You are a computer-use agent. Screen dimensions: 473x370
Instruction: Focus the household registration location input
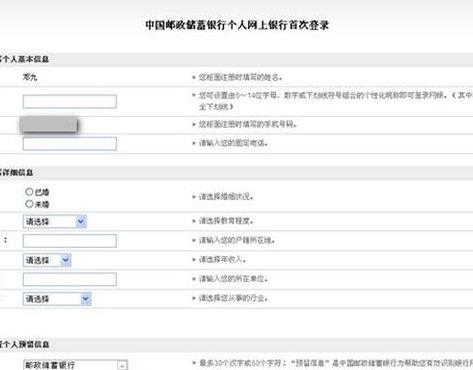(70, 241)
